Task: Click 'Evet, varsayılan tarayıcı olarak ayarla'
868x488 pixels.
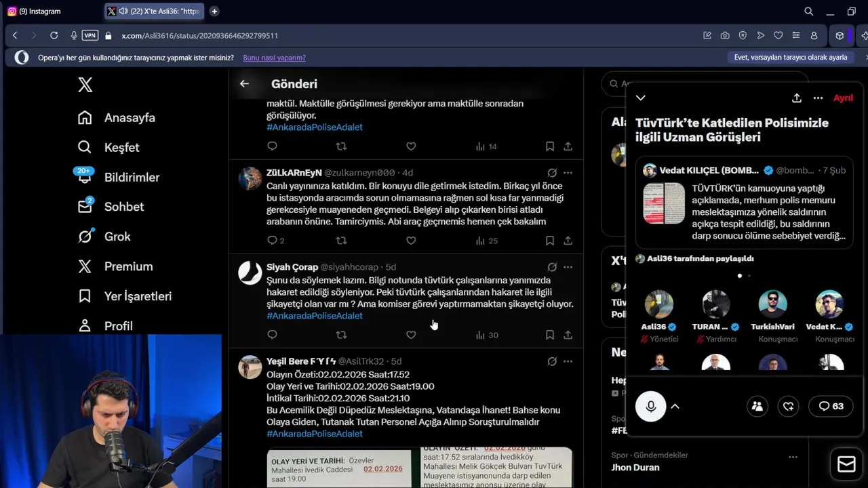Action: pyautogui.click(x=791, y=58)
